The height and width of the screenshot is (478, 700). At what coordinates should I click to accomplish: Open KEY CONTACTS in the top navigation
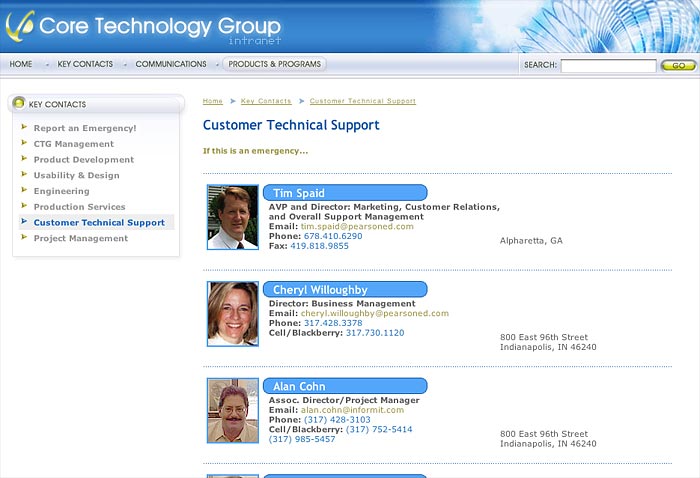click(85, 64)
